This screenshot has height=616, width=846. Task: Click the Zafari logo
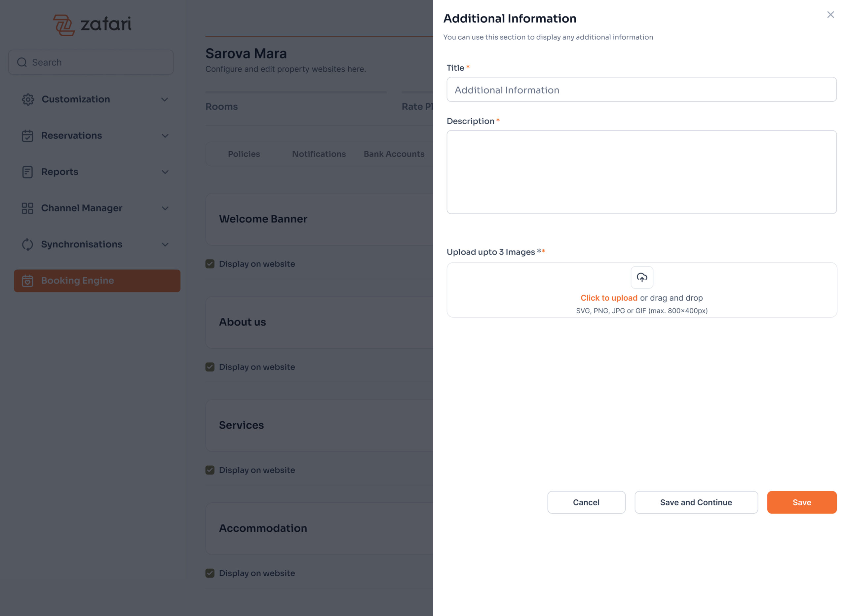(92, 25)
